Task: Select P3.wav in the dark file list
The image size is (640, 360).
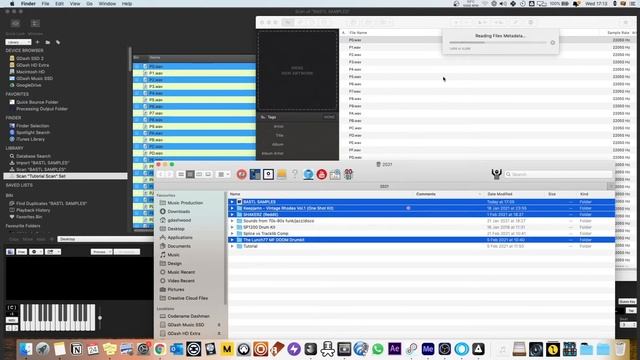Action: tap(194, 87)
